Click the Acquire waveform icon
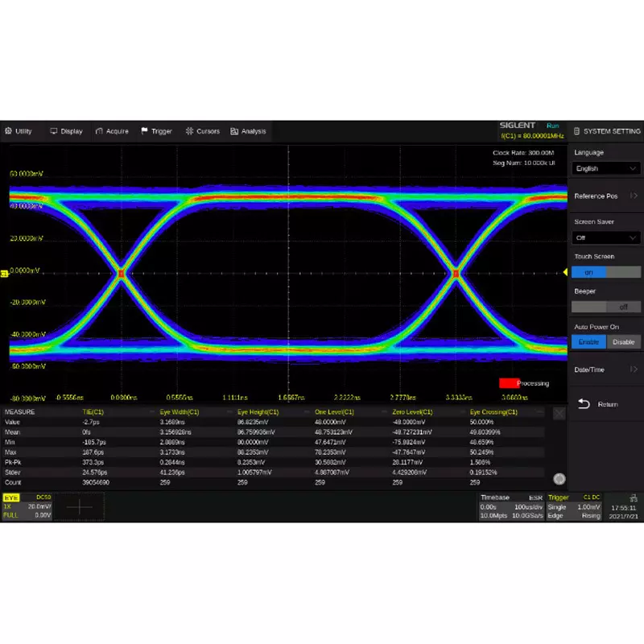644x644 pixels. pos(99,131)
